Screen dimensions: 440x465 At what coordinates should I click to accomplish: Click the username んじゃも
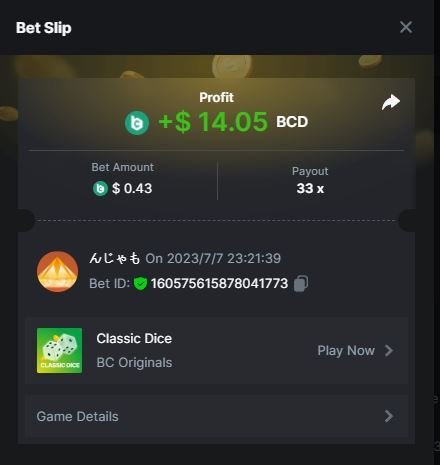tap(115, 258)
